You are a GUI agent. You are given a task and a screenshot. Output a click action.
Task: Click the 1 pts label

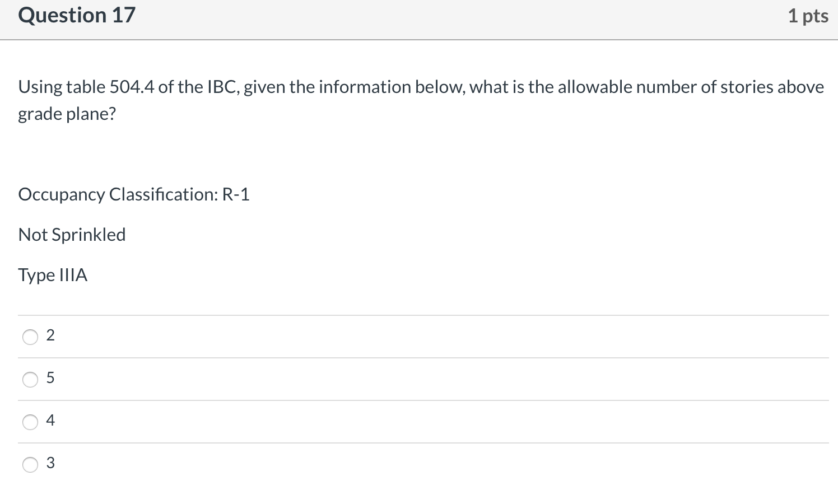808,16
